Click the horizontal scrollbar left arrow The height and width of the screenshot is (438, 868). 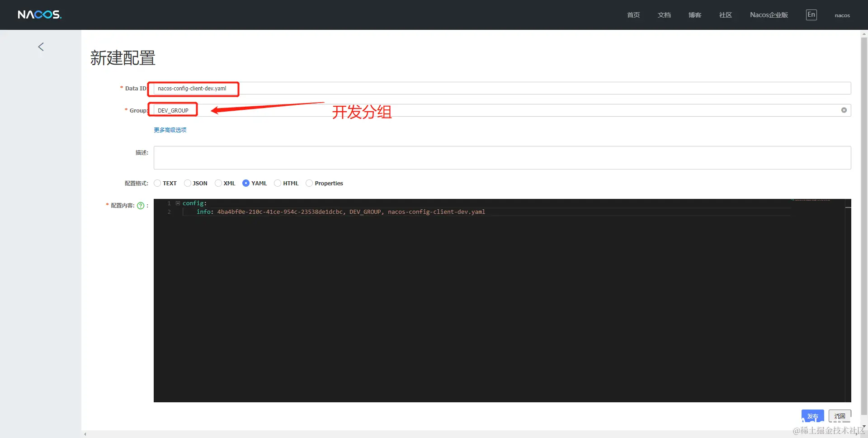pyautogui.click(x=85, y=434)
